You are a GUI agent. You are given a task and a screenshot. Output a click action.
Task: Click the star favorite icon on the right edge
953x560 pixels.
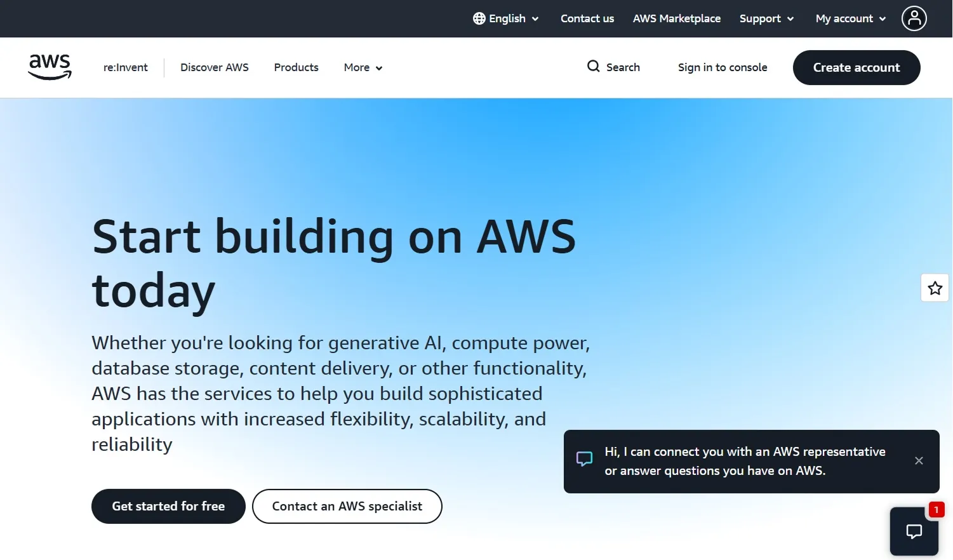[935, 288]
